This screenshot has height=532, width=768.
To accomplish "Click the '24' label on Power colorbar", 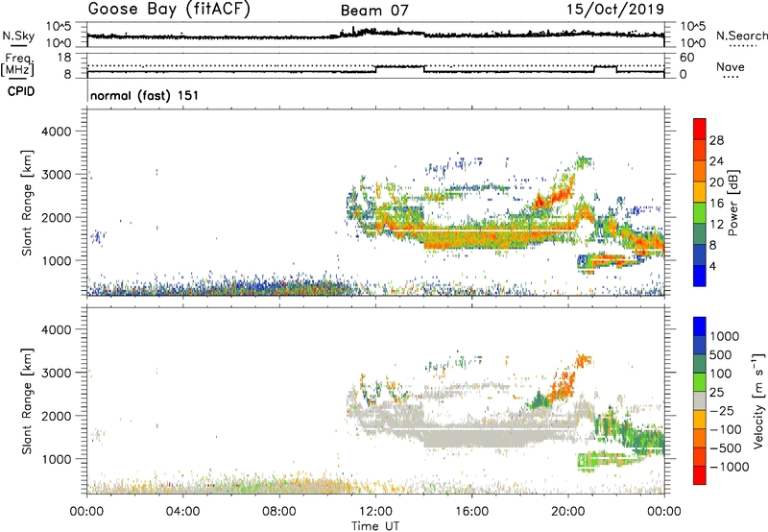I will 716,161.
